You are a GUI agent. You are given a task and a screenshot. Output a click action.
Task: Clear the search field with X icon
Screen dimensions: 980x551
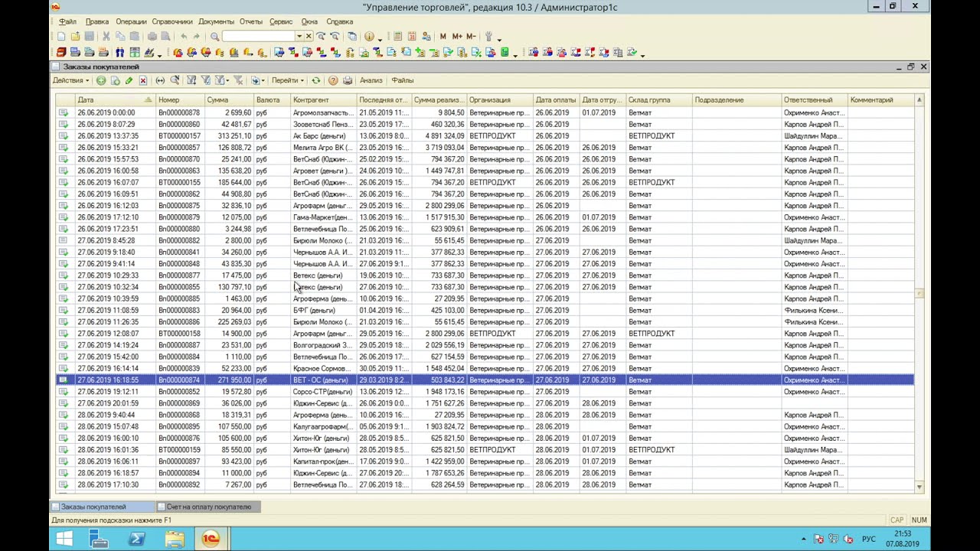(309, 36)
